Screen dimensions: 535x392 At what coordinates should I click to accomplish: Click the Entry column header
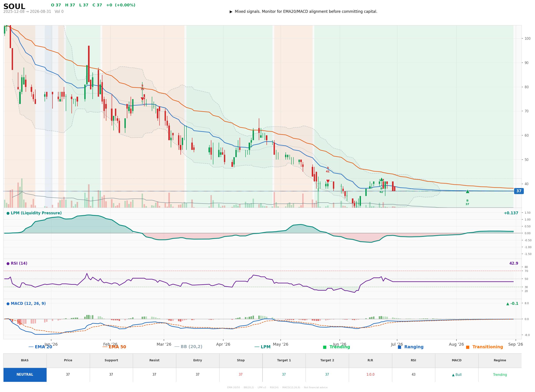[x=197, y=360]
